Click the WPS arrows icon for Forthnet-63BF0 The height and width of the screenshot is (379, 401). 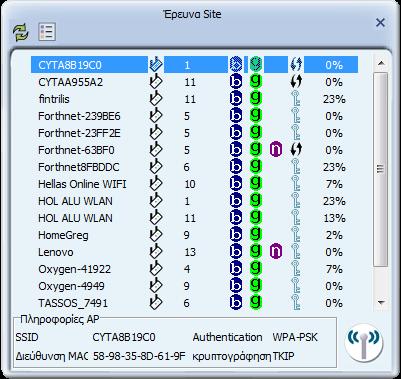coord(296,150)
